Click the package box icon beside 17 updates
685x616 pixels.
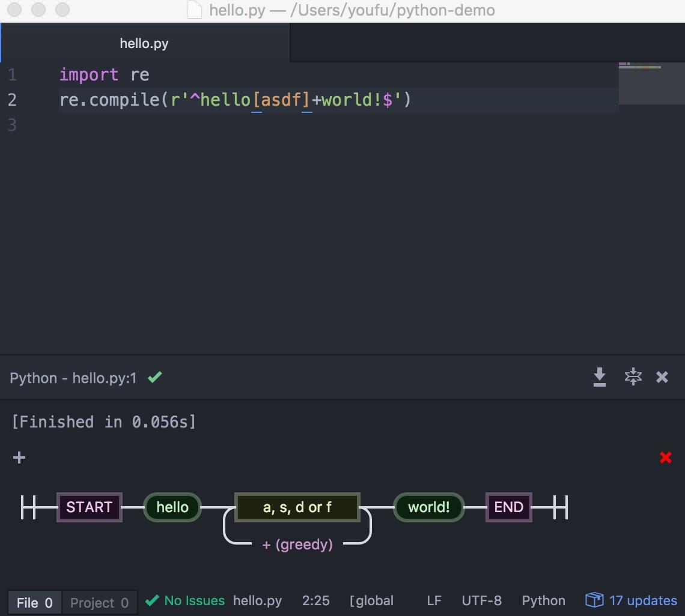coord(594,600)
